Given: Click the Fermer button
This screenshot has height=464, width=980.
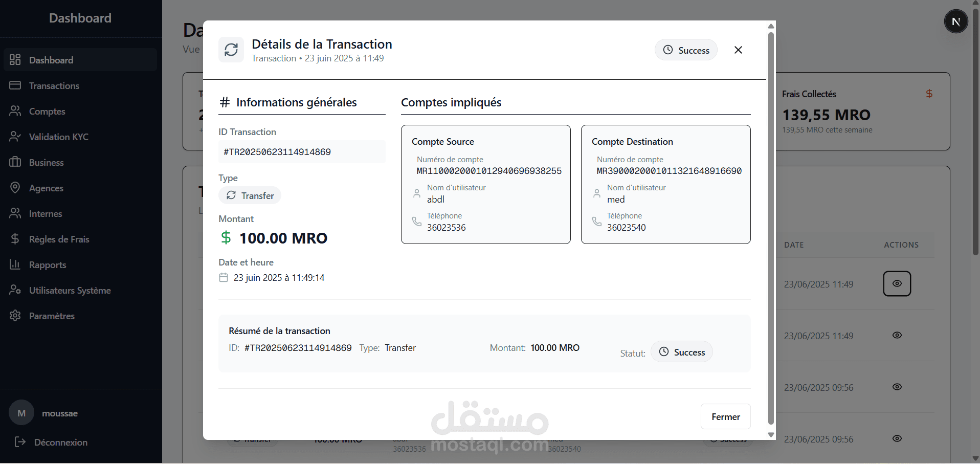Looking at the screenshot, I should 725,416.
